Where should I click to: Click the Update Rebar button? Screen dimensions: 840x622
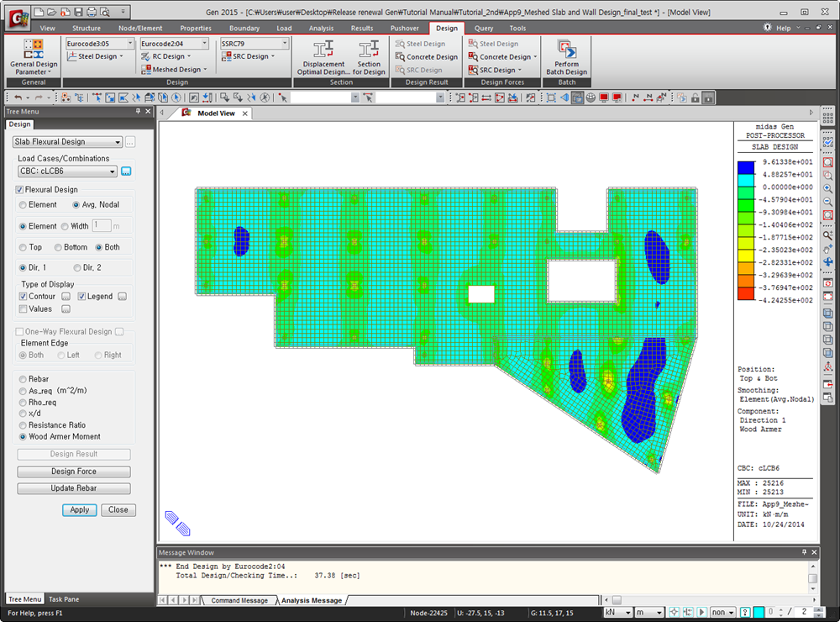pos(74,488)
